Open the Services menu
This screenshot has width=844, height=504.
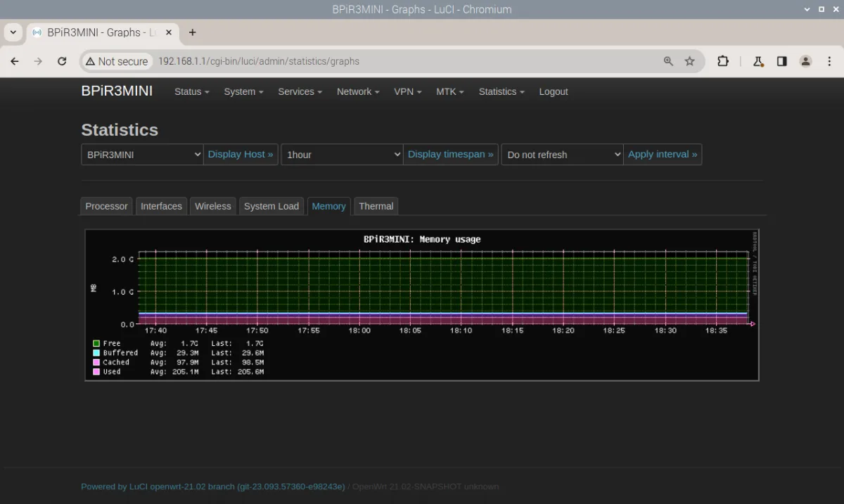pyautogui.click(x=300, y=91)
